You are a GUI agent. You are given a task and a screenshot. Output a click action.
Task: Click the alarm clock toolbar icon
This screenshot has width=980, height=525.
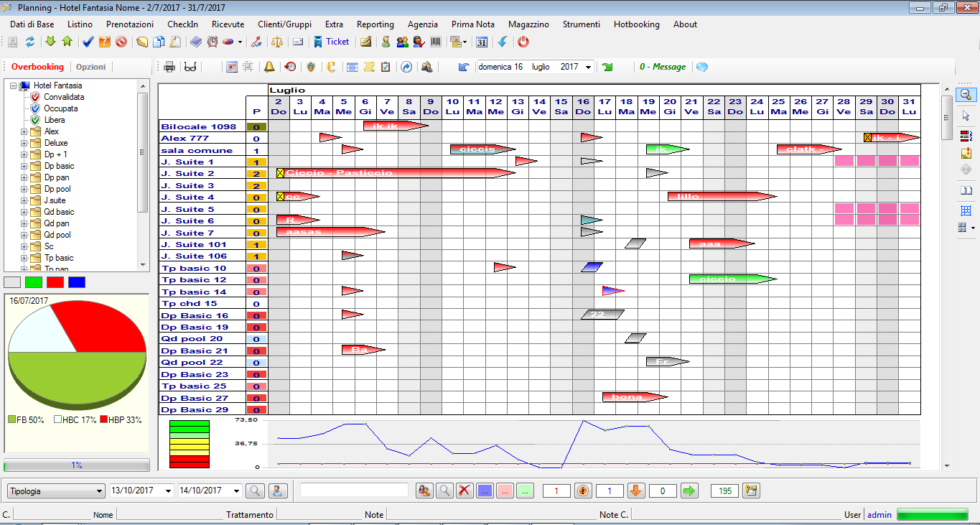[213, 42]
